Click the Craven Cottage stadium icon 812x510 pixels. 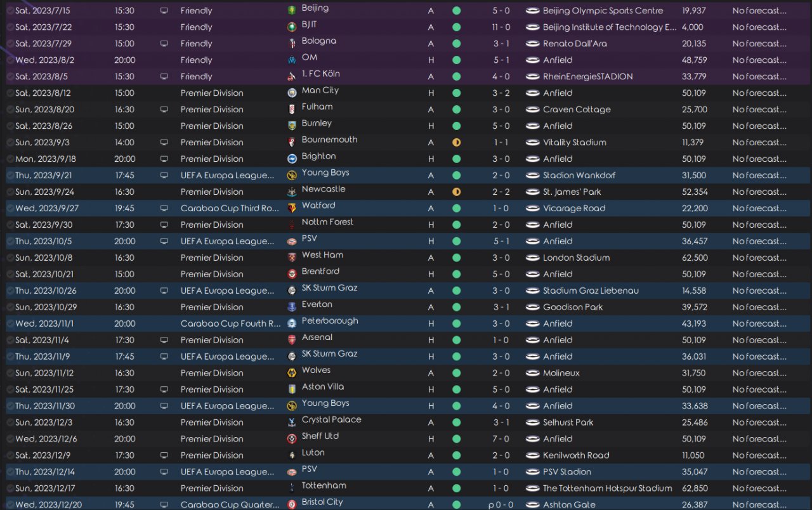pos(532,110)
